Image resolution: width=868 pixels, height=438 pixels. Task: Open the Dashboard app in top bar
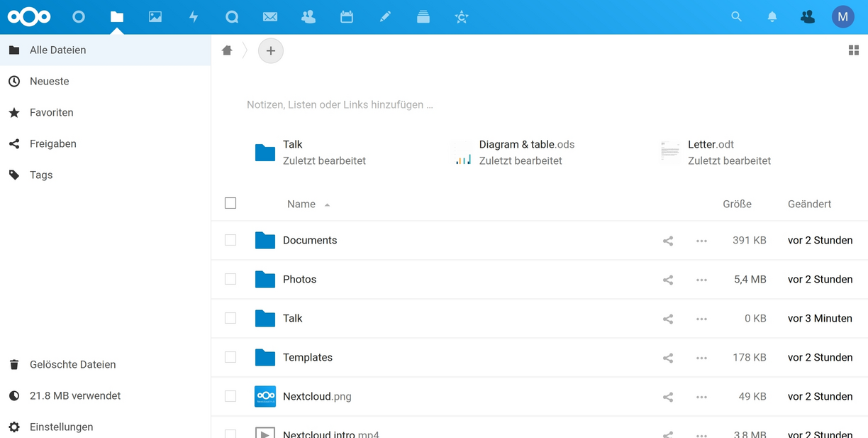pyautogui.click(x=79, y=17)
